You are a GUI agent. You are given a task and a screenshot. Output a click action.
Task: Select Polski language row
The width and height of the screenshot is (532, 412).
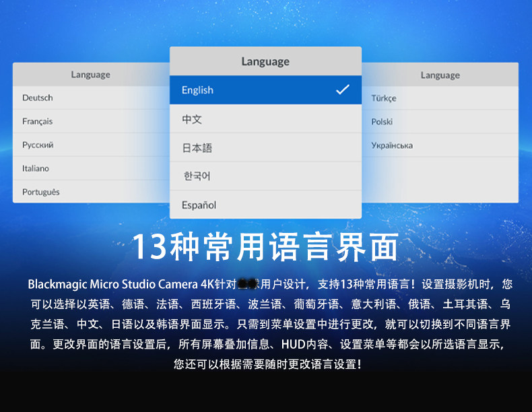440,121
